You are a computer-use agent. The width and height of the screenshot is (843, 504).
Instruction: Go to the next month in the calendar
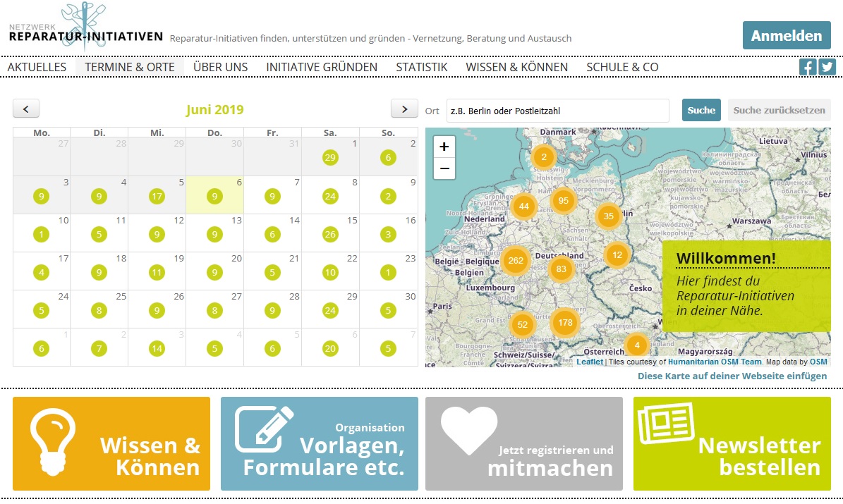404,108
